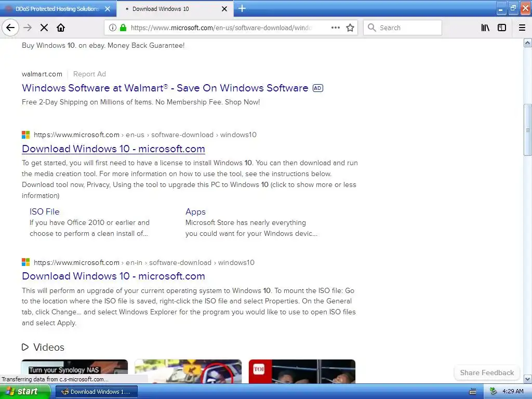The image size is (532, 399).
Task: Click the scrollbar down arrow
Action: pyautogui.click(x=528, y=379)
